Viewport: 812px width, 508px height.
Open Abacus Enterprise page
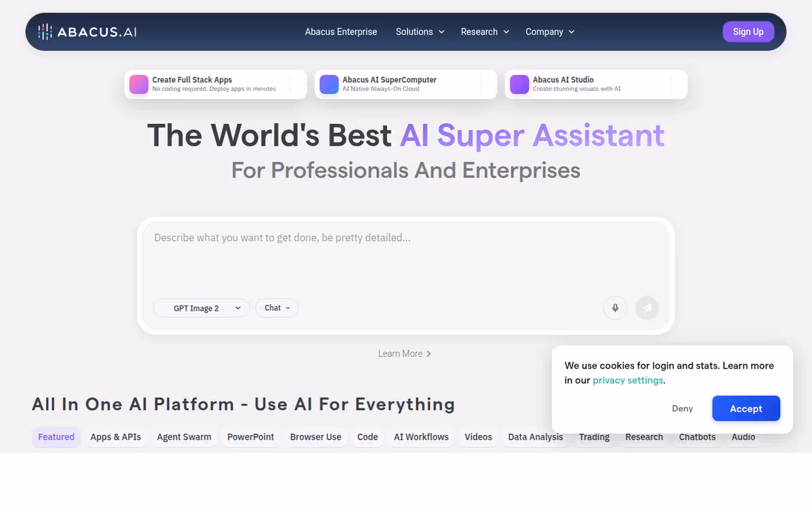point(341,32)
